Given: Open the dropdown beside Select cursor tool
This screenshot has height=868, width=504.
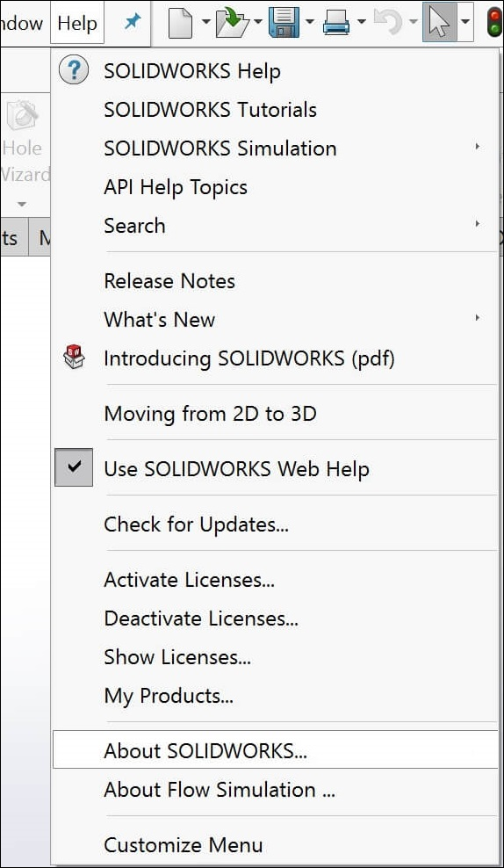Looking at the screenshot, I should pos(465,22).
